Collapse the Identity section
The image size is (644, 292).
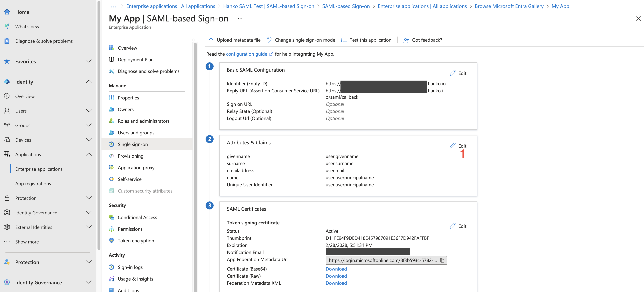pyautogui.click(x=88, y=82)
